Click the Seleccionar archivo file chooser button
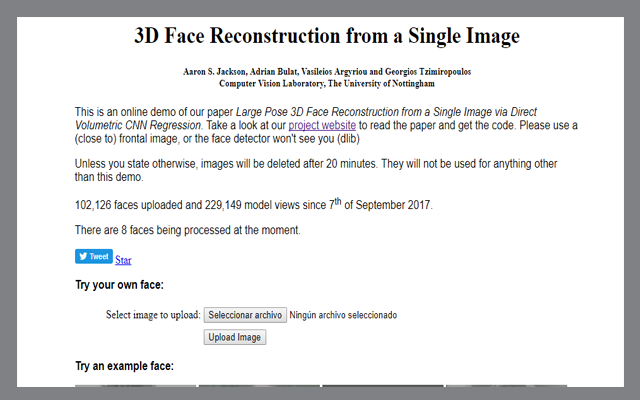 [245, 315]
